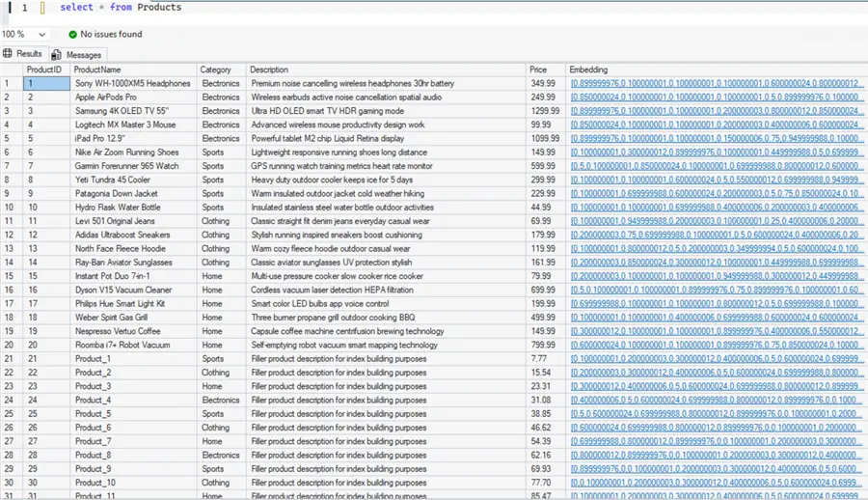Open embedding link for Sony WH-1000XM5 Headphones
Screen dimensions: 868x500
(717, 84)
